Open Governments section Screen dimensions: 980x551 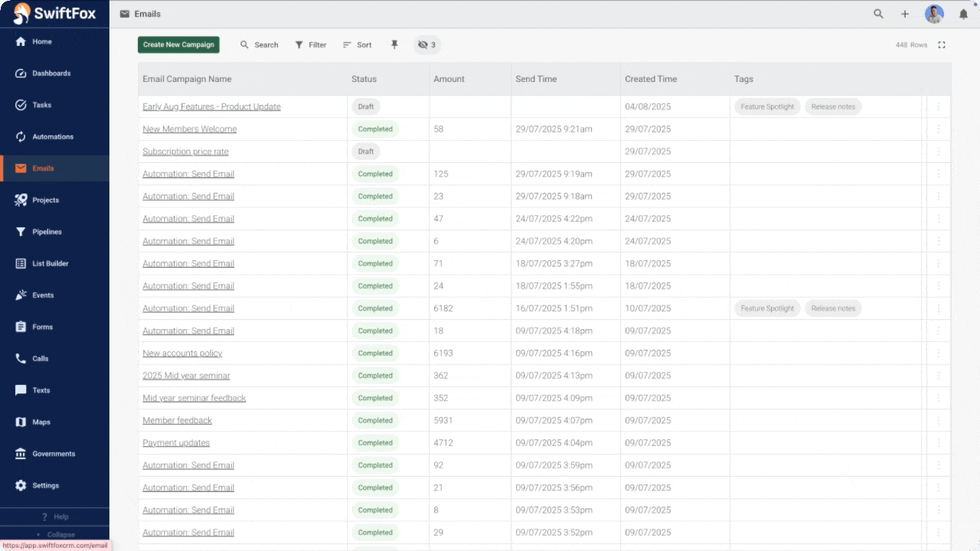coord(54,454)
